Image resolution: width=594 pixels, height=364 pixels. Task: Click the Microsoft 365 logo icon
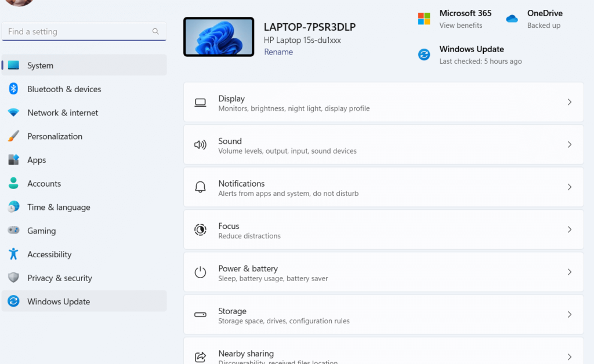pos(424,19)
